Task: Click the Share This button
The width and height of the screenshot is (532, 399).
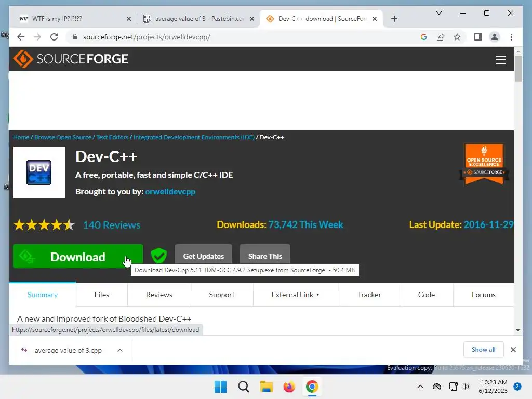Action: (265, 256)
